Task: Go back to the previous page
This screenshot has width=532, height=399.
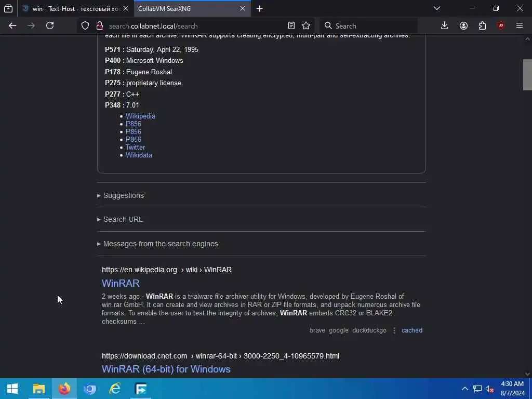Action: [x=12, y=26]
